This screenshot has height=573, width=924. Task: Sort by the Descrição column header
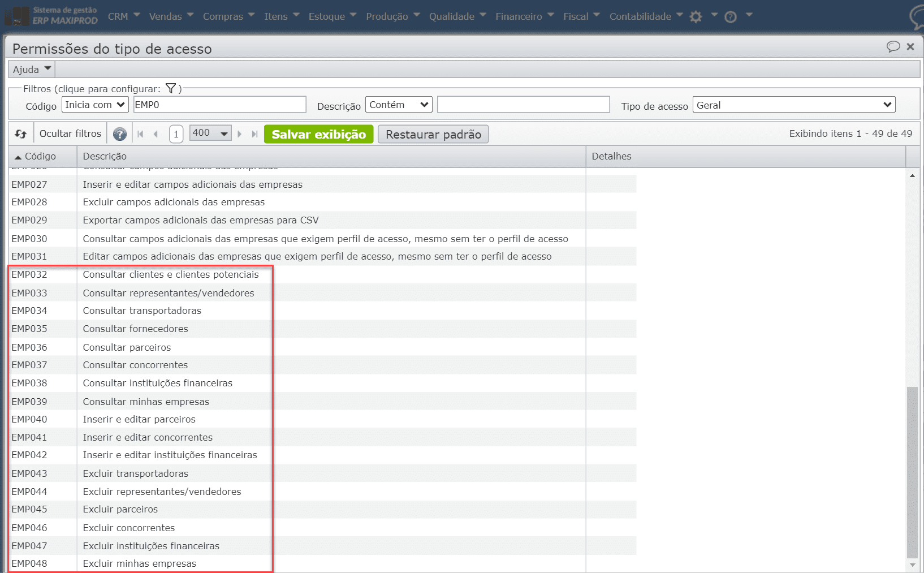[x=331, y=156]
